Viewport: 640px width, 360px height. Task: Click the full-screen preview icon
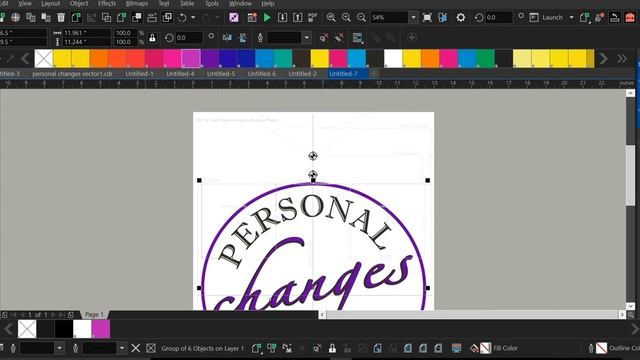click(x=427, y=17)
